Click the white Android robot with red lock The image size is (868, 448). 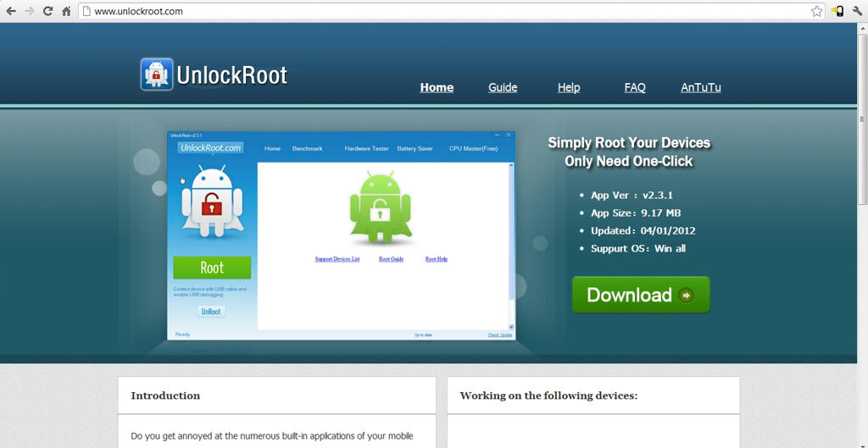click(212, 201)
